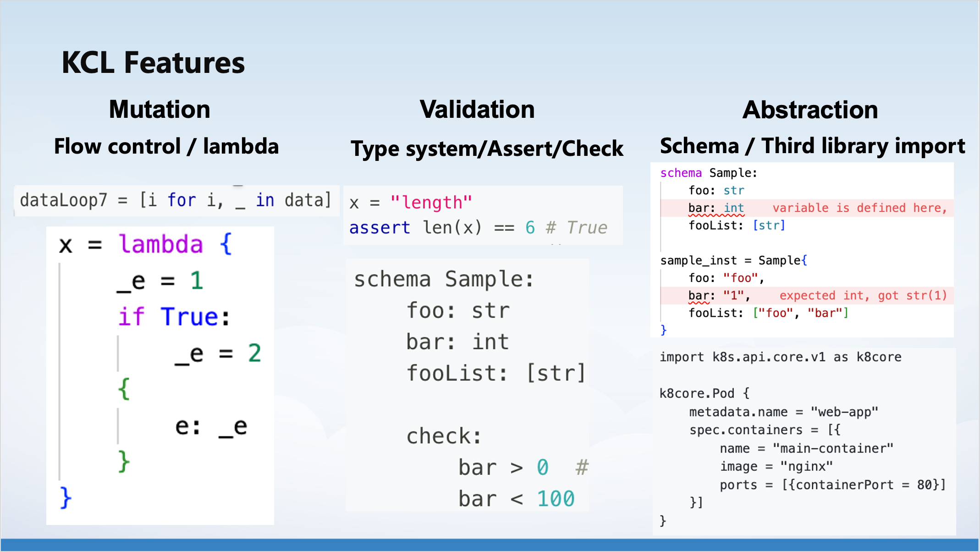Click the 'name = "main-container"' line

(806, 448)
